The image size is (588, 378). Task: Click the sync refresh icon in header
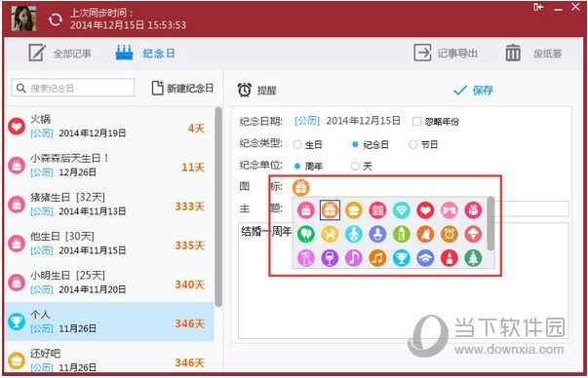(x=56, y=19)
